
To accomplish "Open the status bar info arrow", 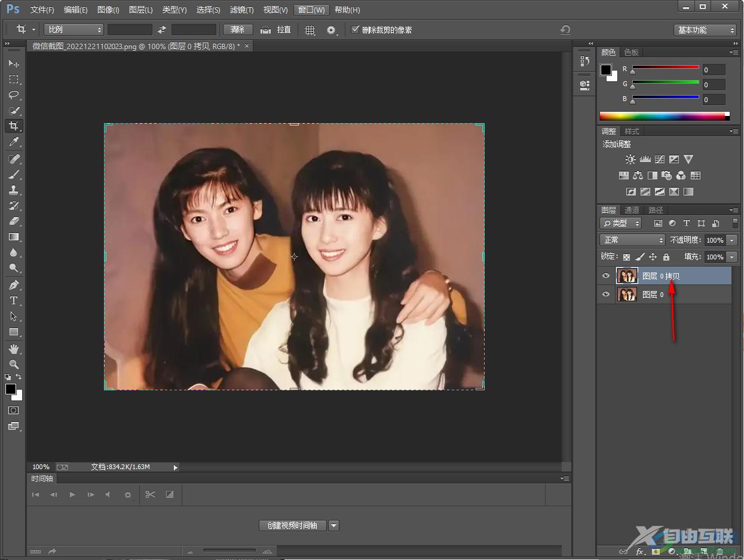I will 175,467.
